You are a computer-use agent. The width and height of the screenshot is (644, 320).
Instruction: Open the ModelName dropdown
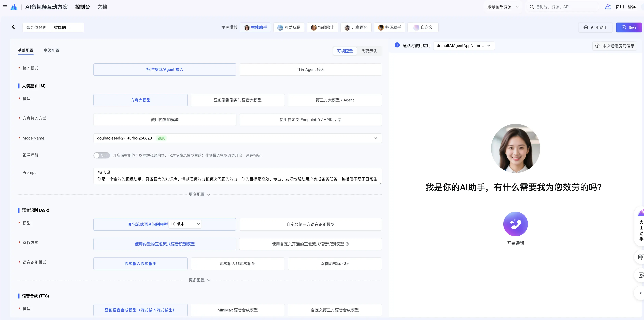click(x=238, y=138)
